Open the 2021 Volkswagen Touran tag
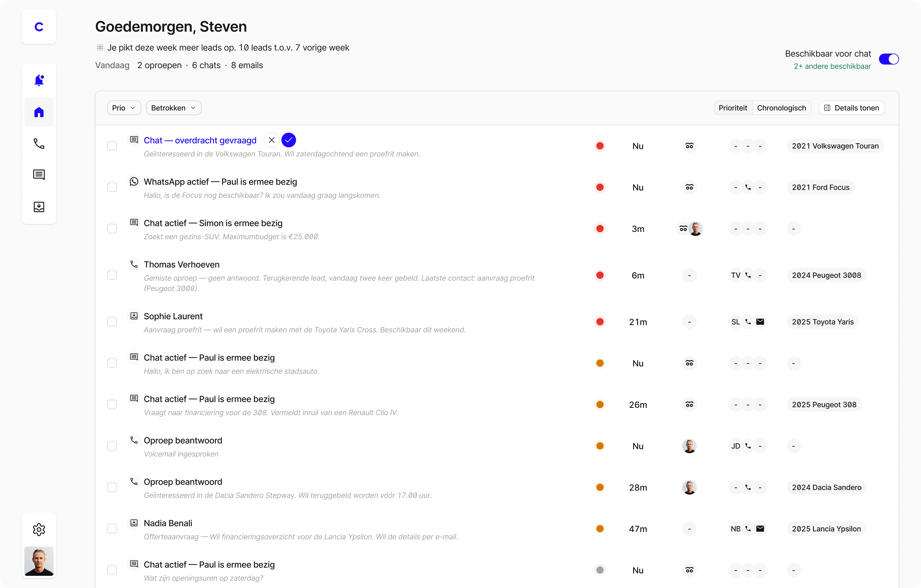The image size is (921, 588). (x=835, y=146)
